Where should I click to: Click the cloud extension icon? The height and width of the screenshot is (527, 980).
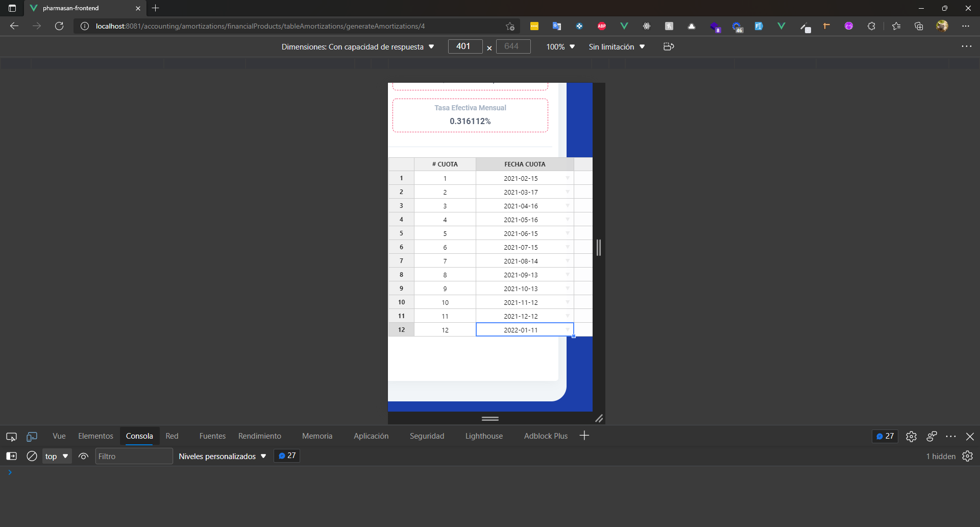tap(692, 26)
